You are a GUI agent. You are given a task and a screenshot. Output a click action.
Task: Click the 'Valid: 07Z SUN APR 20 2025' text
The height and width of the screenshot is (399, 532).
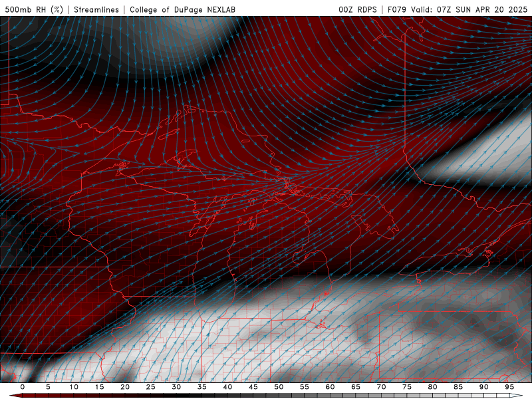pyautogui.click(x=469, y=10)
